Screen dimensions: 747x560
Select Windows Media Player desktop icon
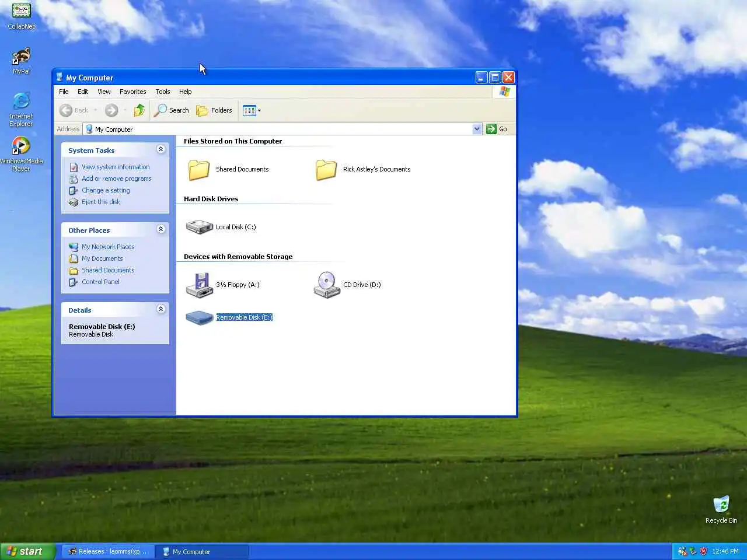coord(21,154)
